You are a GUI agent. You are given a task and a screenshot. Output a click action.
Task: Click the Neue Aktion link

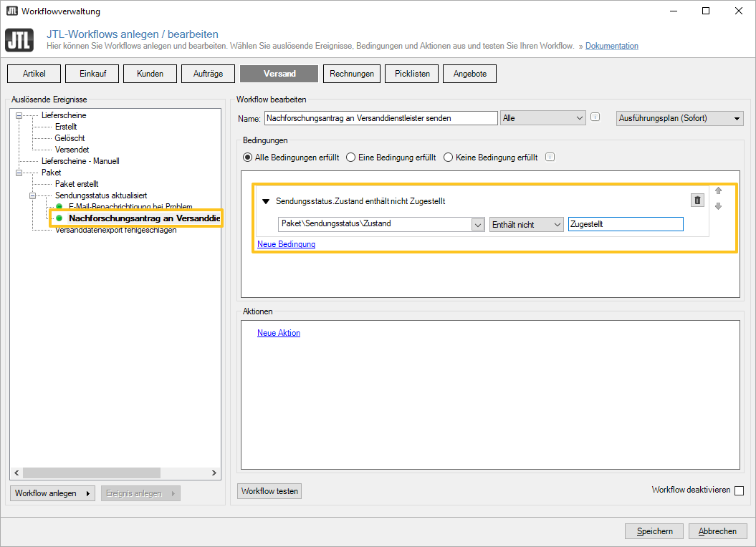(279, 333)
